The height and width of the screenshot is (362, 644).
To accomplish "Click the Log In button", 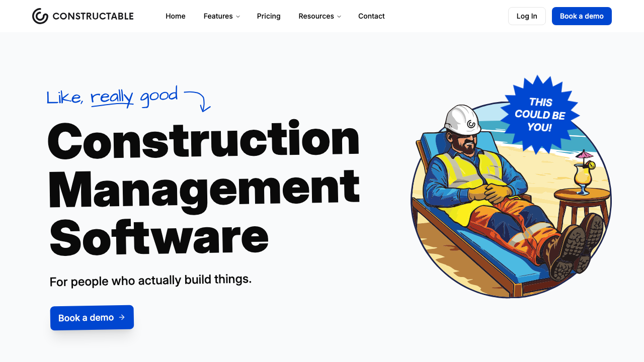I will [526, 16].
